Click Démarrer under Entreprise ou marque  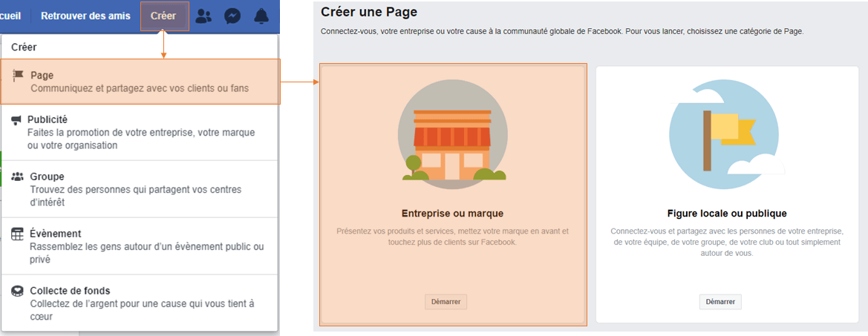(x=446, y=302)
